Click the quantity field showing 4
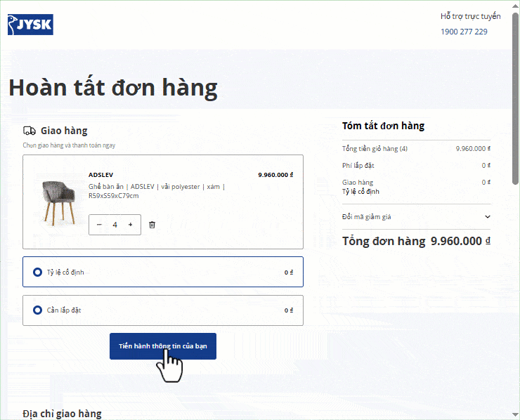This screenshot has width=520, height=420. (115, 225)
